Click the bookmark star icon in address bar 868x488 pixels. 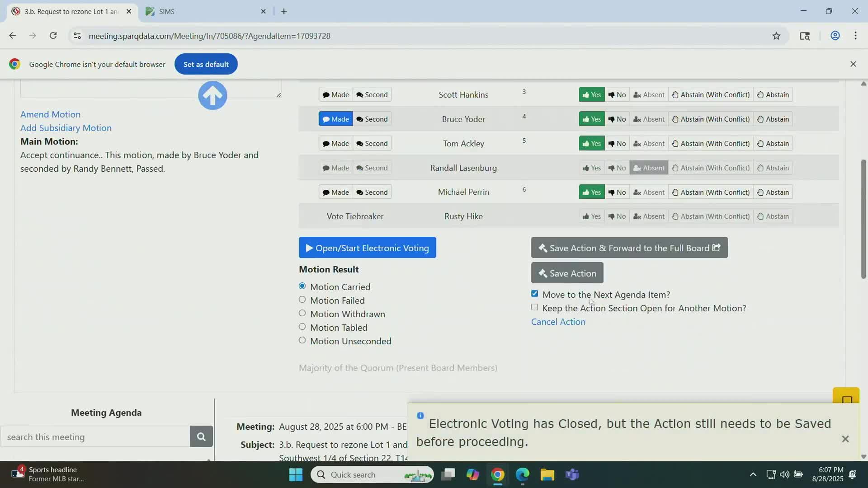click(x=776, y=36)
